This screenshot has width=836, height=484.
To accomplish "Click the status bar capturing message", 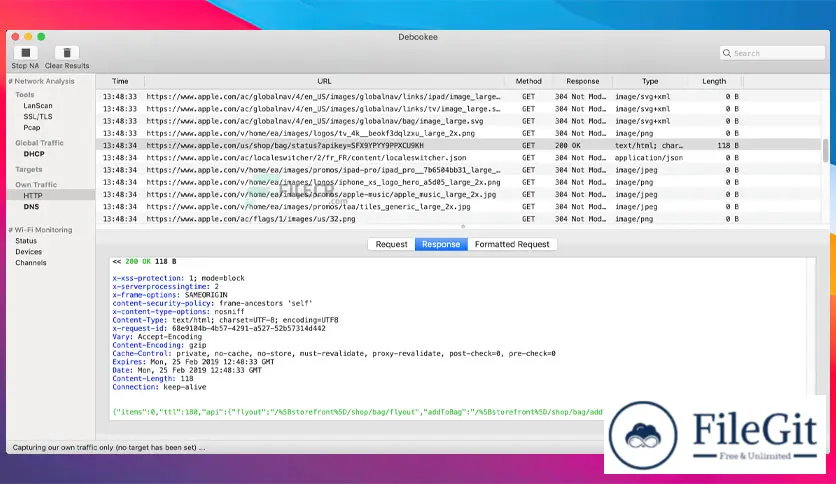I will tap(109, 447).
